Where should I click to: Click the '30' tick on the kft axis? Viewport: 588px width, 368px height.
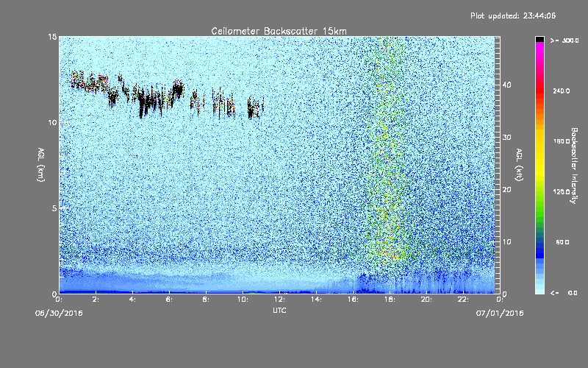(x=506, y=138)
